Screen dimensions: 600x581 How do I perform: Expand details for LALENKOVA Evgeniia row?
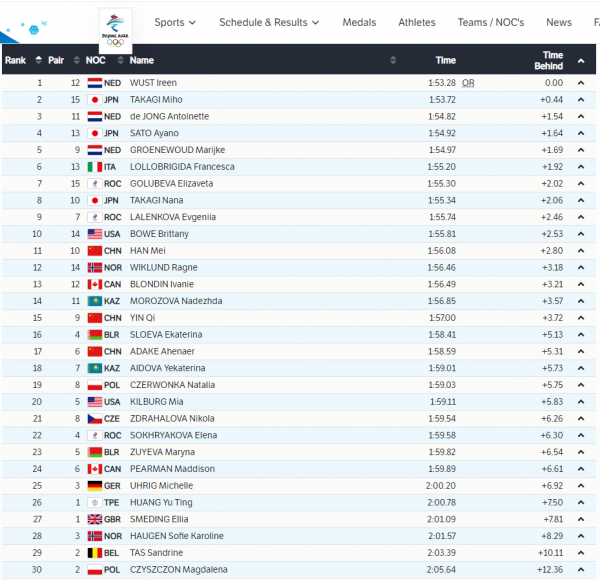coord(581,217)
